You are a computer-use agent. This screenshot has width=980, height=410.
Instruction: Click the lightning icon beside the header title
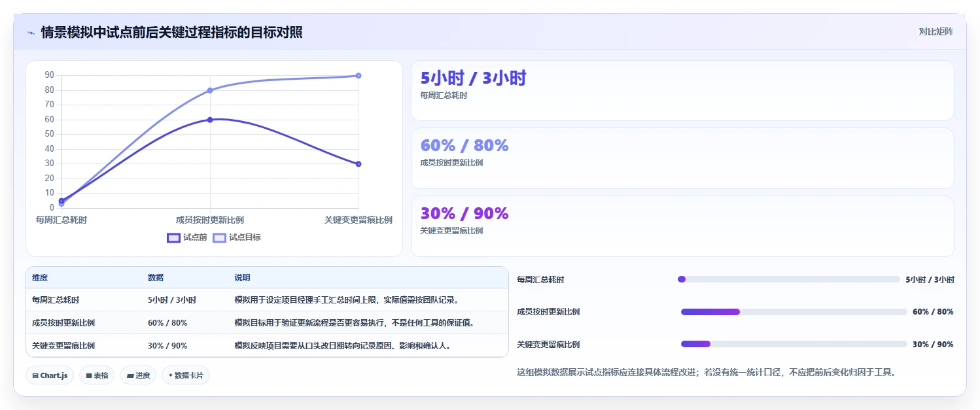[31, 32]
